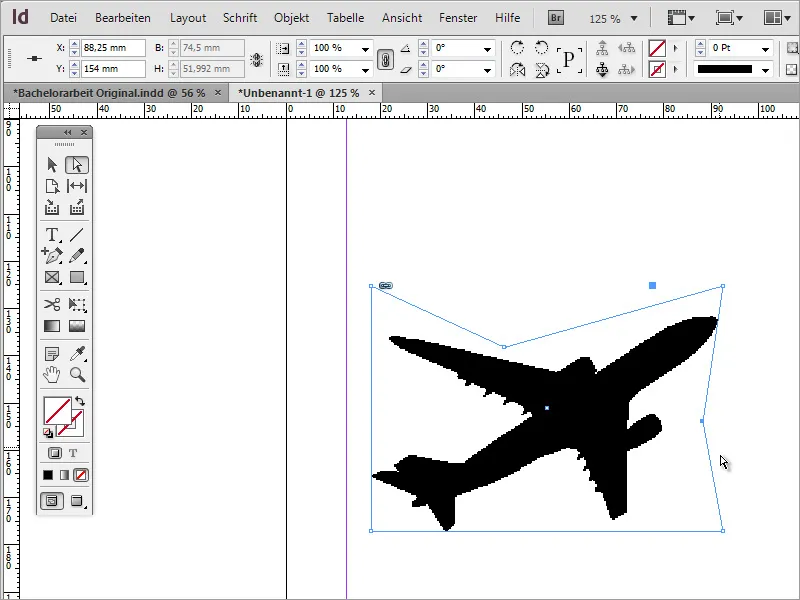
Task: Choose the Gap tool
Action: (77, 186)
